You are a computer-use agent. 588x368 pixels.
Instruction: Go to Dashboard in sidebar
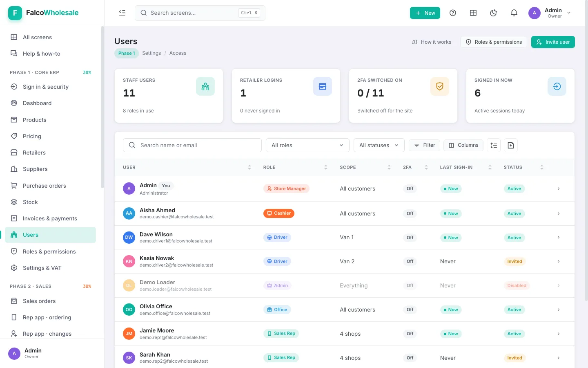[51, 103]
